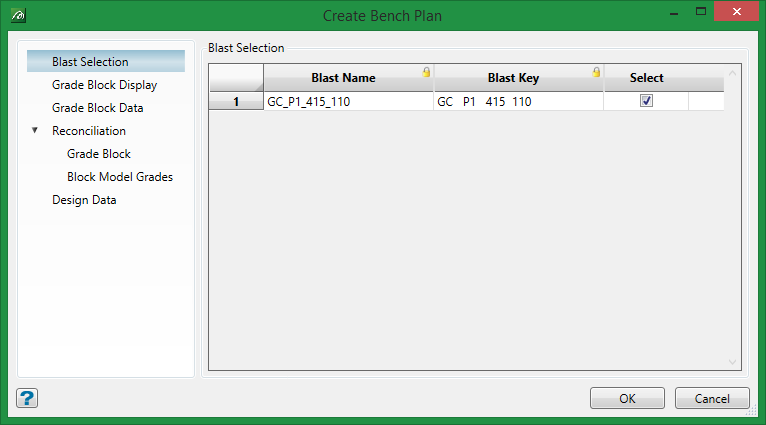
Task: Click the Blast Name column header
Action: tap(343, 78)
